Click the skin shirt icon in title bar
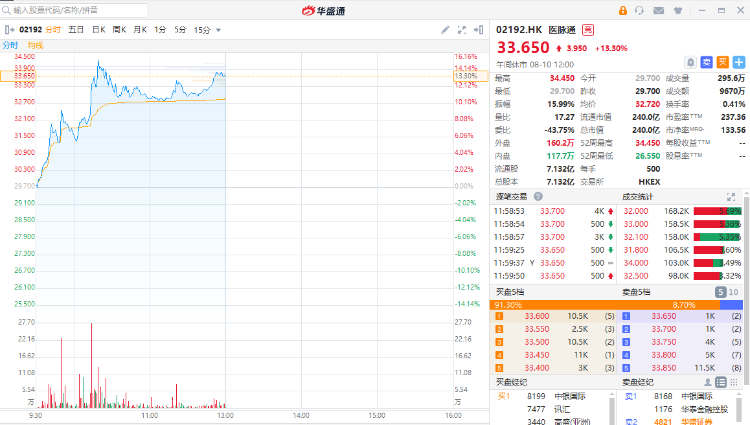 click(x=678, y=10)
